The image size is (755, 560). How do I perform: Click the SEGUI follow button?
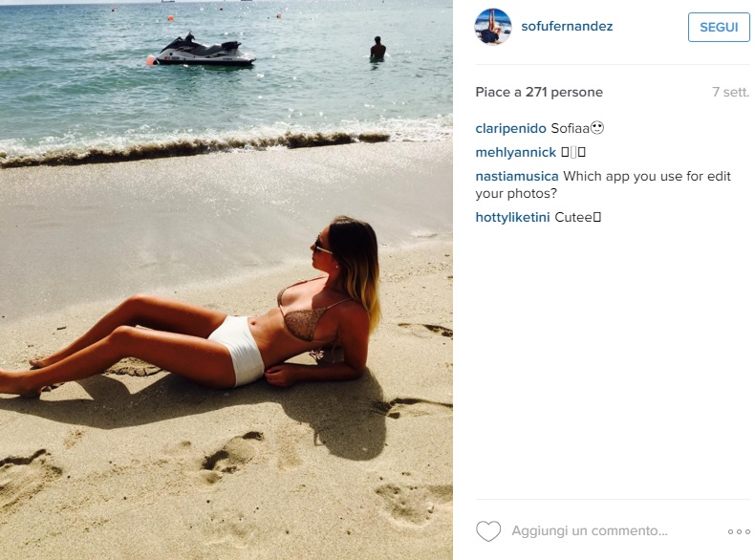pos(719,27)
